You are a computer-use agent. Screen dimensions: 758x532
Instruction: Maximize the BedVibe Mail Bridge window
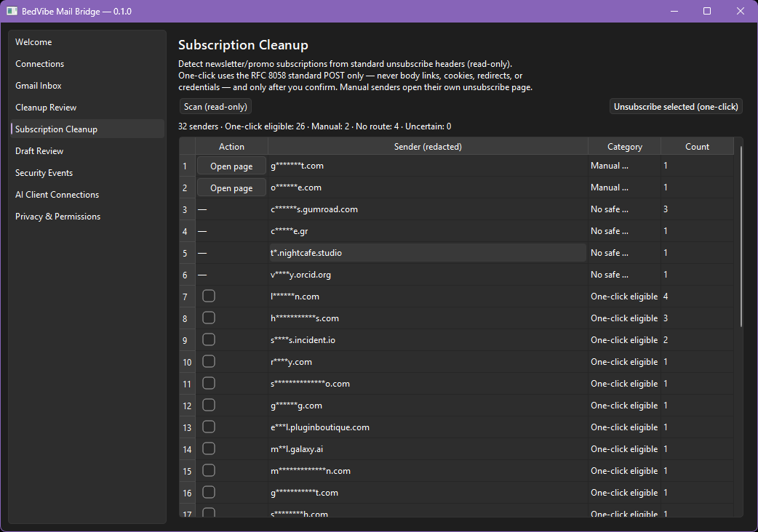pos(707,11)
